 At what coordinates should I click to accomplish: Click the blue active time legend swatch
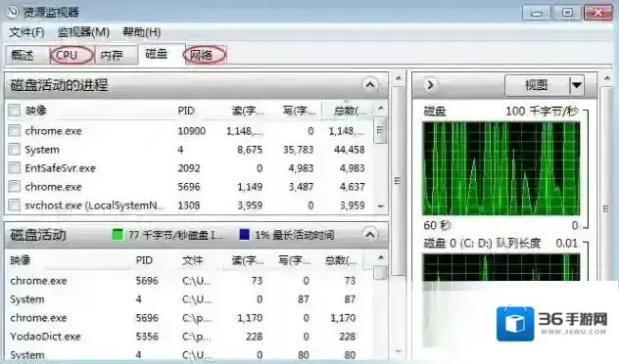pos(244,235)
